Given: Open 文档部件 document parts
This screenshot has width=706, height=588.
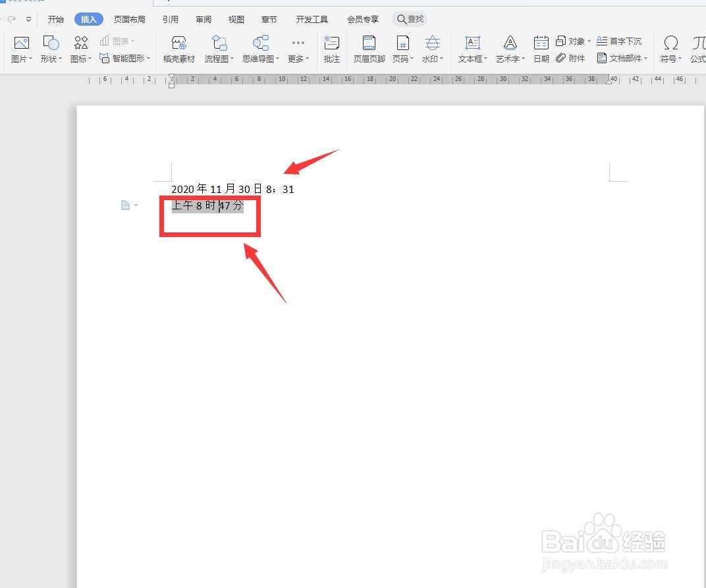Looking at the screenshot, I should [x=622, y=58].
